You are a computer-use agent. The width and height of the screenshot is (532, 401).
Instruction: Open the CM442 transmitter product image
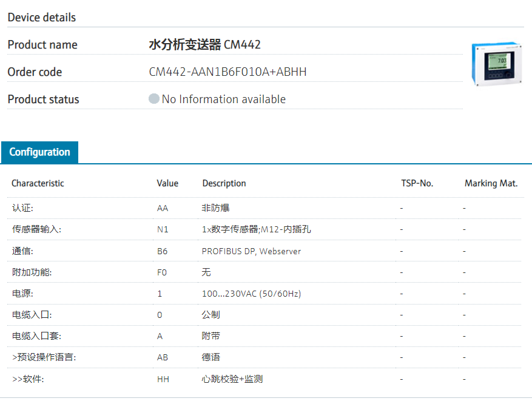(x=493, y=64)
